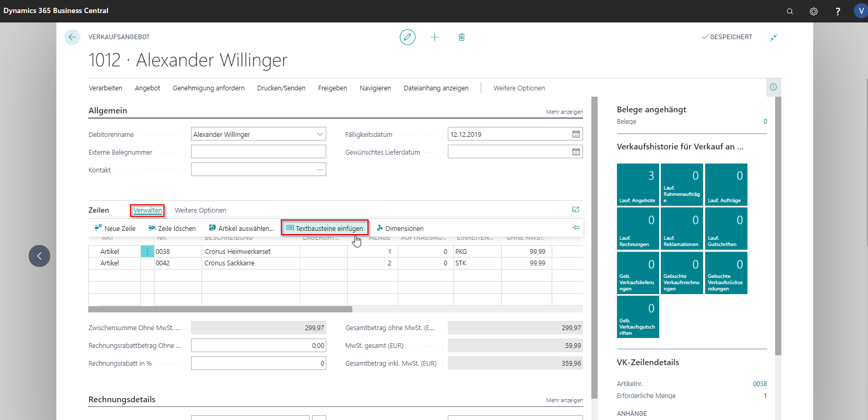The width and height of the screenshot is (868, 420).
Task: Open the Lauf. Rechnungen tile
Action: pyautogui.click(x=638, y=228)
